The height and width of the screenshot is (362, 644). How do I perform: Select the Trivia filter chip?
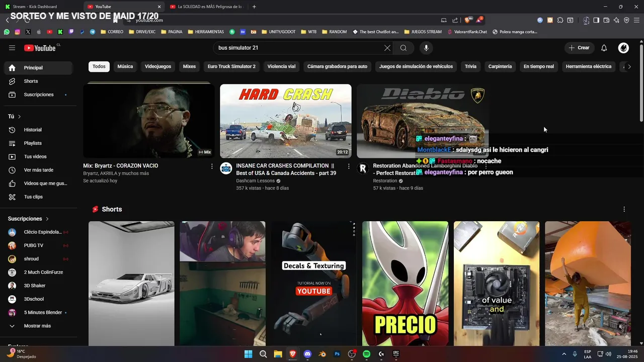click(x=470, y=66)
